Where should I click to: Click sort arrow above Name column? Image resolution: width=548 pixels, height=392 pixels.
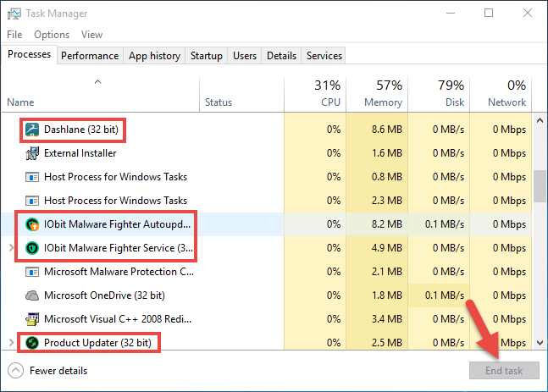point(98,82)
